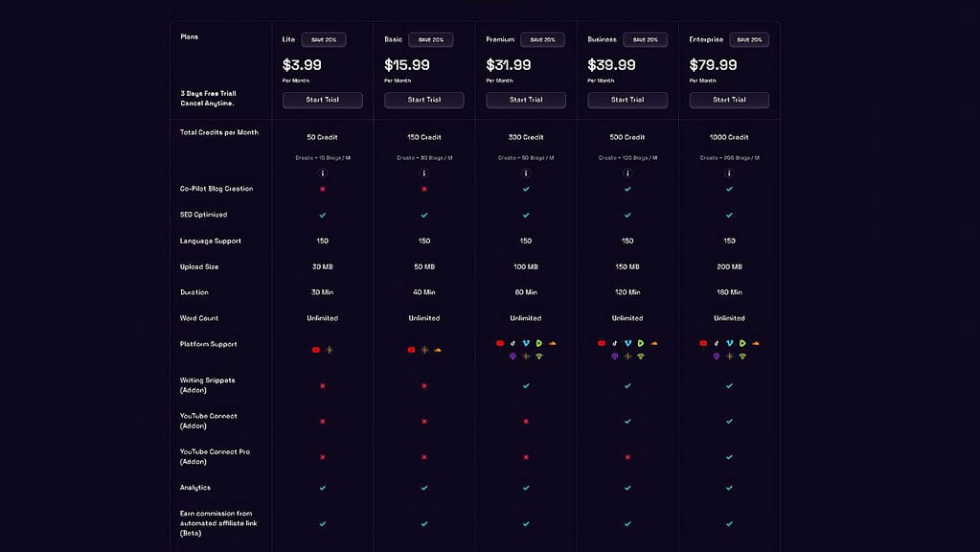Click Start Trial for the Enterprise plan

[729, 100]
